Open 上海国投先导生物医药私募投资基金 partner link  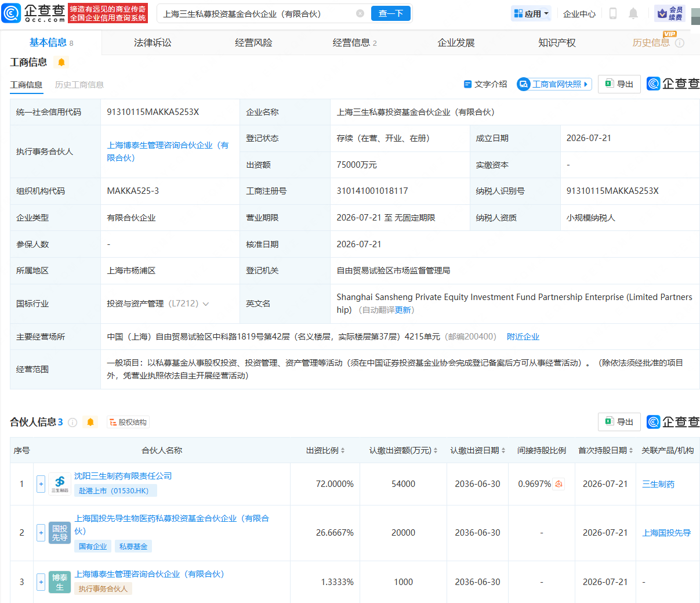click(172, 525)
